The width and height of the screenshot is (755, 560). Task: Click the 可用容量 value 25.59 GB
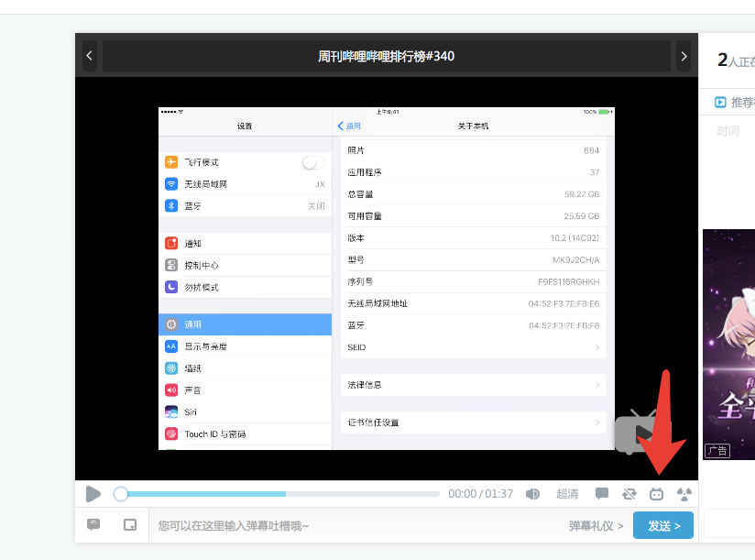pos(582,216)
